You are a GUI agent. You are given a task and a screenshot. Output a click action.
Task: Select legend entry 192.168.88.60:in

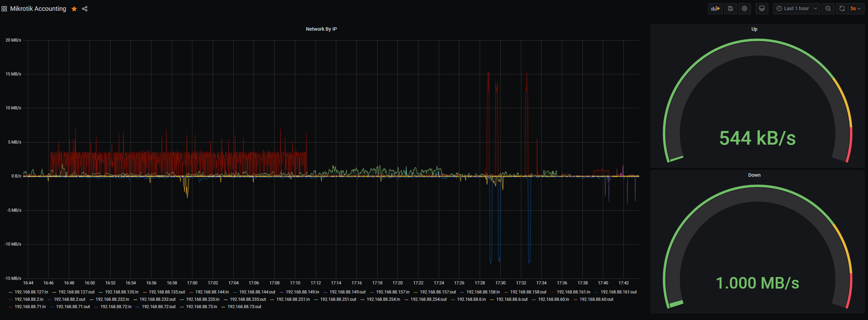[553, 299]
